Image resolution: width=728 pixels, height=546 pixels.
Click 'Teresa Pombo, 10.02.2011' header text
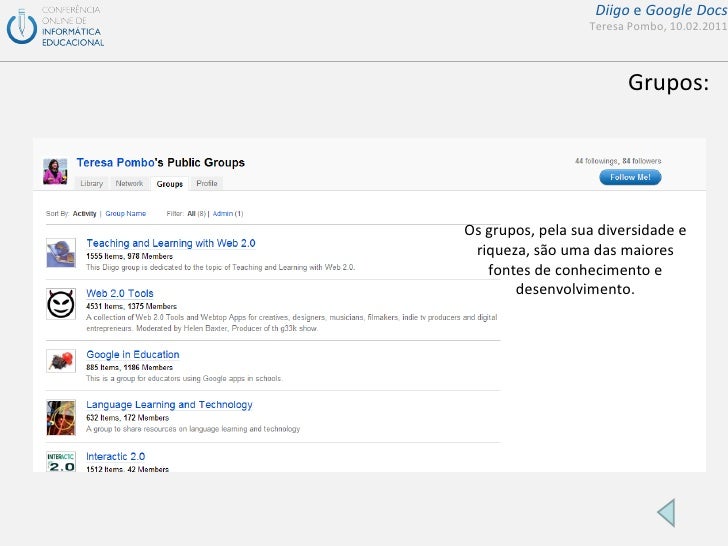coord(658,26)
